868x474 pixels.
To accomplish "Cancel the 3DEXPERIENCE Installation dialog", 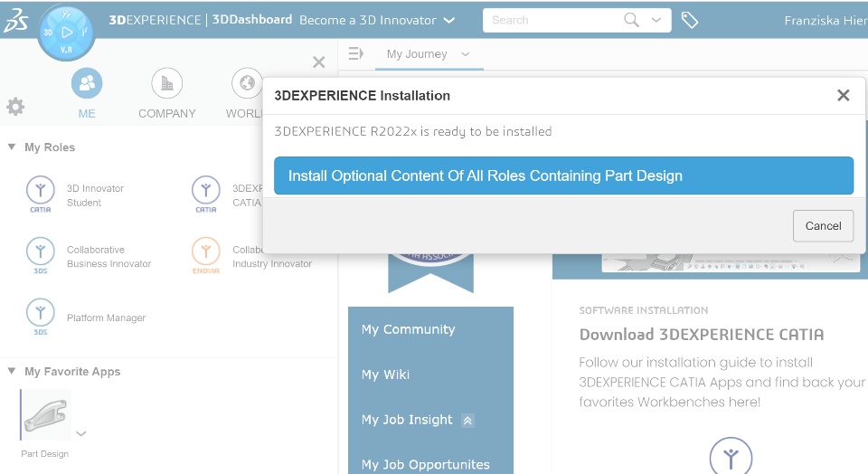I will click(823, 226).
